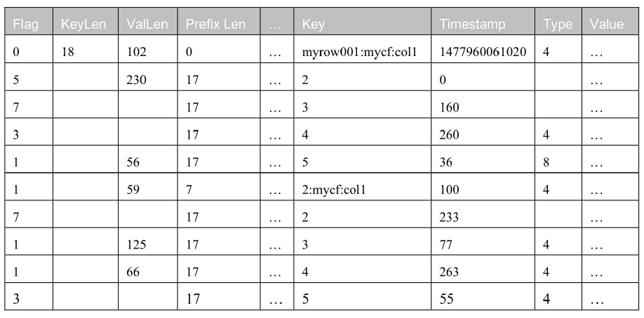The image size is (644, 318).
Task: Click the Value column header
Action: click(x=610, y=21)
